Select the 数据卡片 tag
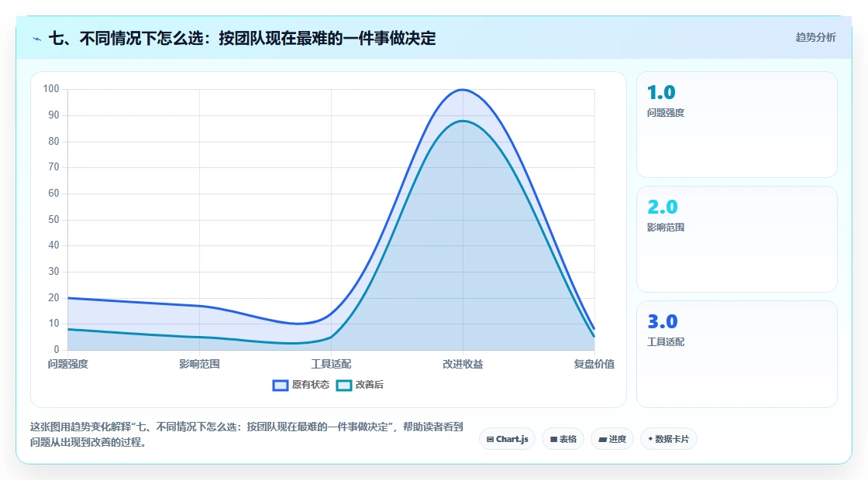The image size is (868, 480). click(669, 439)
